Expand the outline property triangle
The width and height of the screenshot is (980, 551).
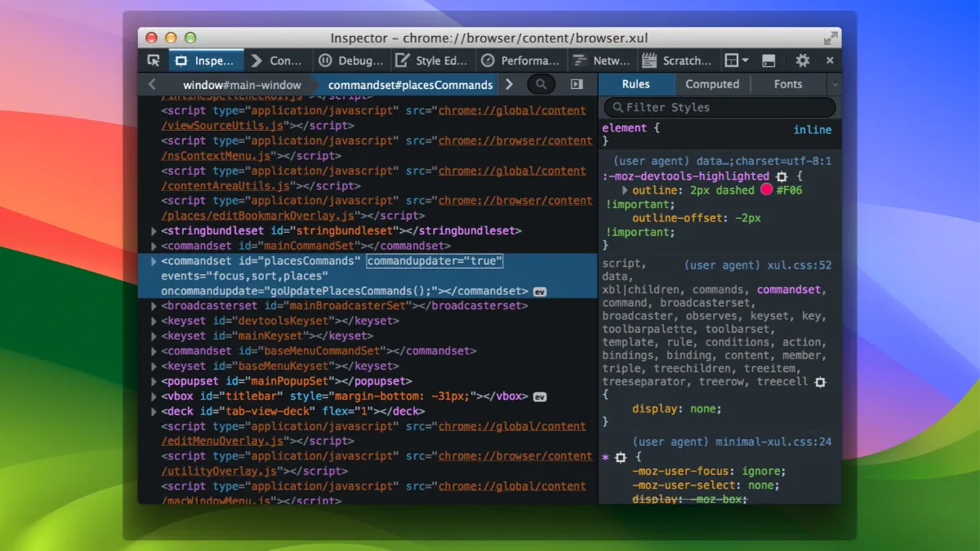point(625,190)
